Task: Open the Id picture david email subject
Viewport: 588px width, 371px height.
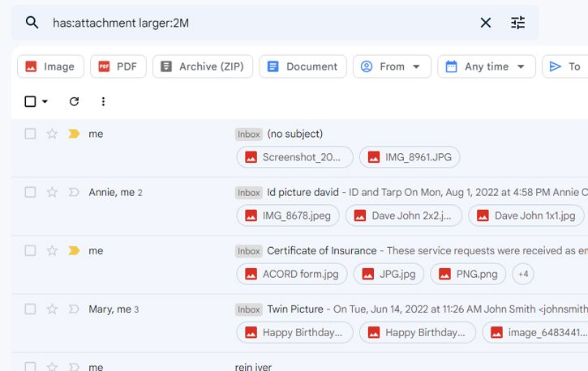Action: point(303,192)
